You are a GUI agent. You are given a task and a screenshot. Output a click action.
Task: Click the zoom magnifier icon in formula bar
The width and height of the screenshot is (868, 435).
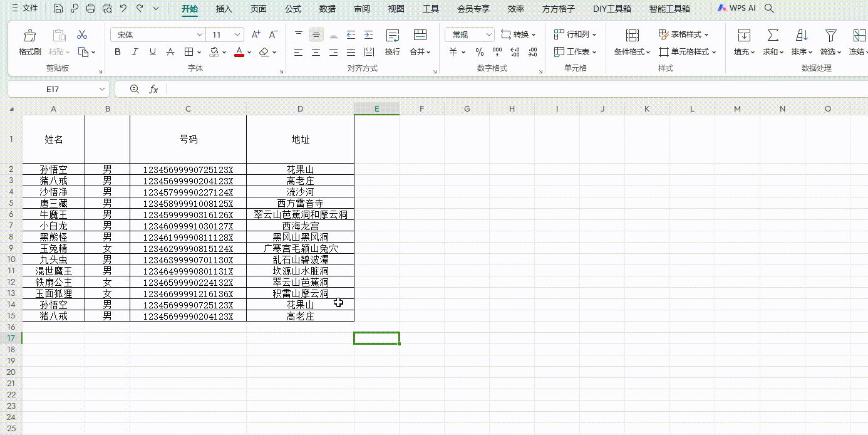click(x=134, y=90)
